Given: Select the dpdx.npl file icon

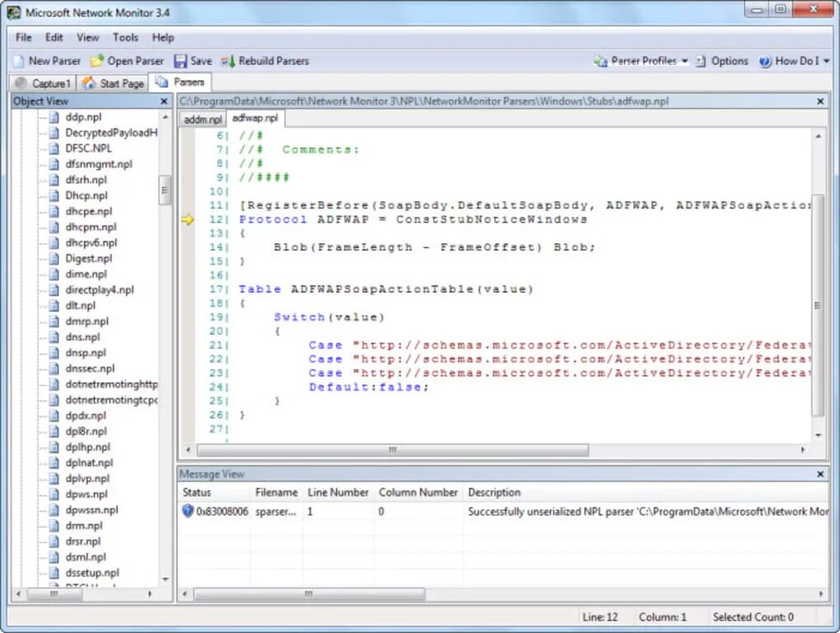Looking at the screenshot, I should 54,415.
